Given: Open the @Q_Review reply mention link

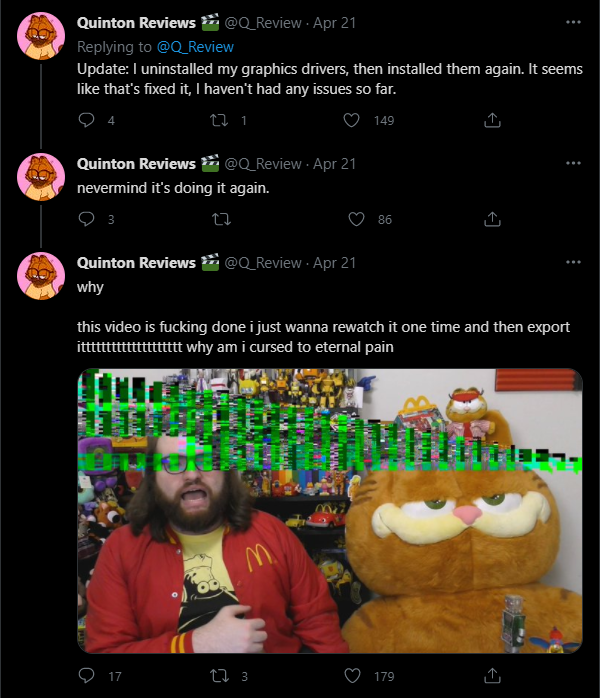Looking at the screenshot, I should (195, 47).
